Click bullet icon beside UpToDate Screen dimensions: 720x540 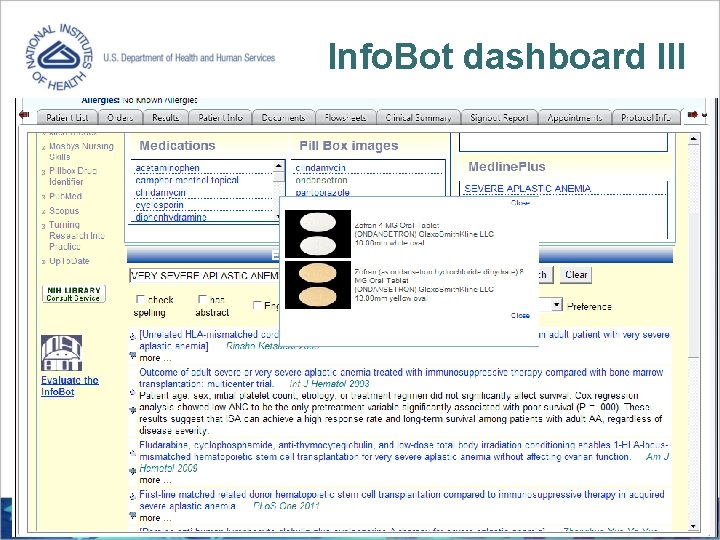44,262
